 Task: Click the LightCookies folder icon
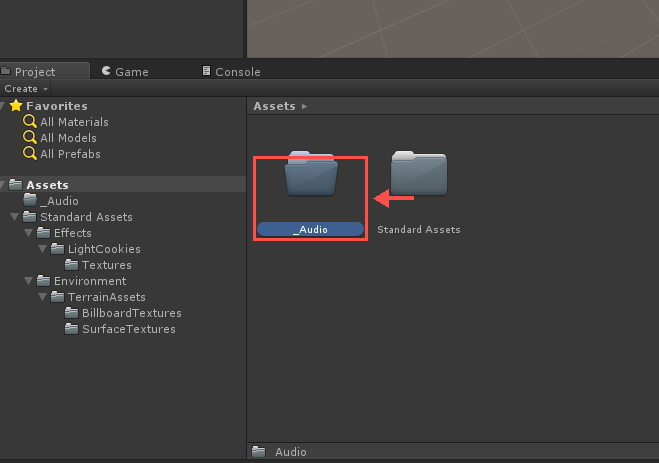pos(57,248)
